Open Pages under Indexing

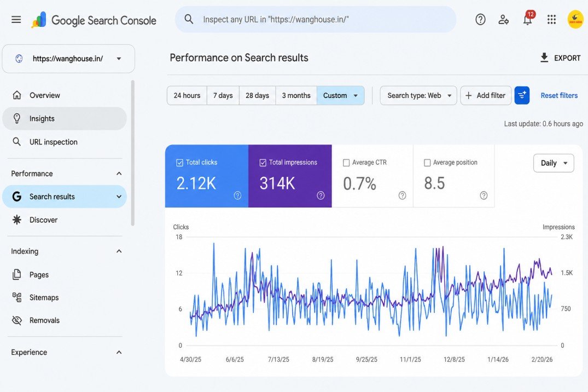65,274
